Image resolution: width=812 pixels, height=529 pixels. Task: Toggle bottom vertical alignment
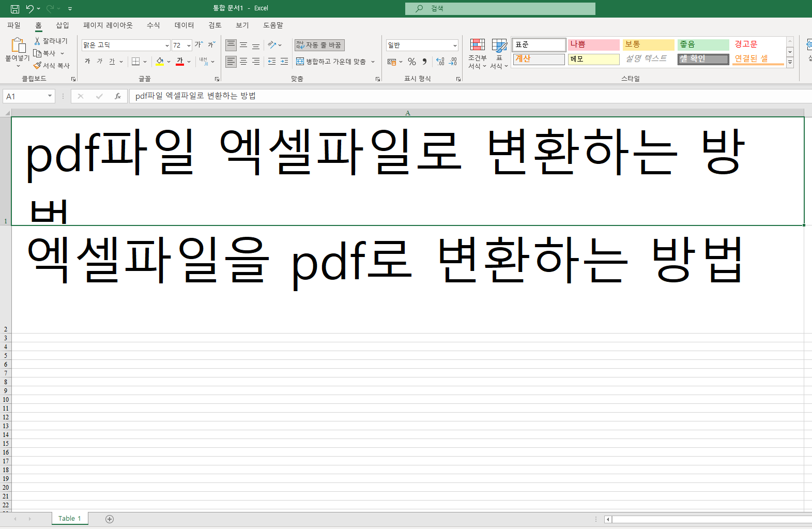[256, 45]
